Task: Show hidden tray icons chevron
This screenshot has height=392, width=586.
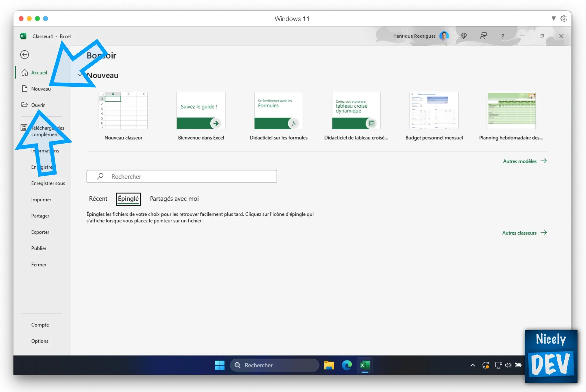Action: (472, 365)
